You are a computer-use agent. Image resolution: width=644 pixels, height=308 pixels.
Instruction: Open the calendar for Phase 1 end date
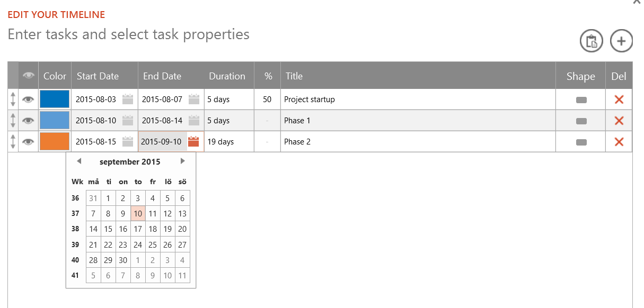coord(194,120)
